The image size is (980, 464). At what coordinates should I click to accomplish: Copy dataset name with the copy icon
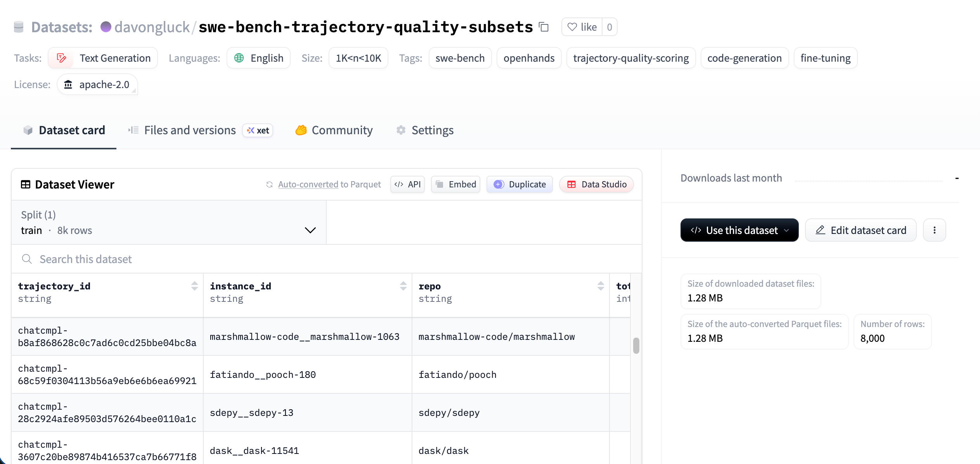[544, 27]
